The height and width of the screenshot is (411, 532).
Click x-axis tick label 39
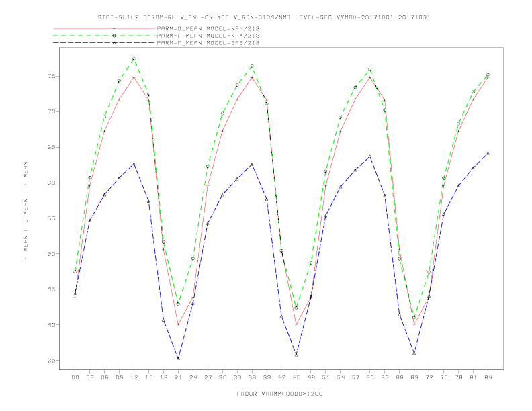point(267,377)
